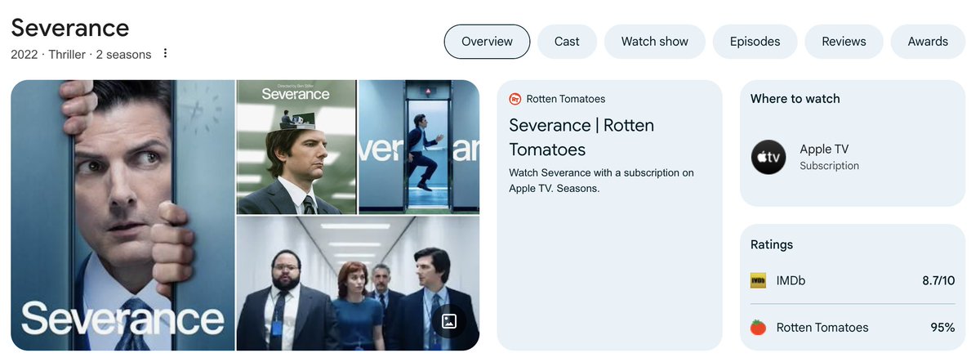Click the 'Rotten Tomatoes' source name text
Viewport: 980px width, 362px height.
pyautogui.click(x=566, y=99)
